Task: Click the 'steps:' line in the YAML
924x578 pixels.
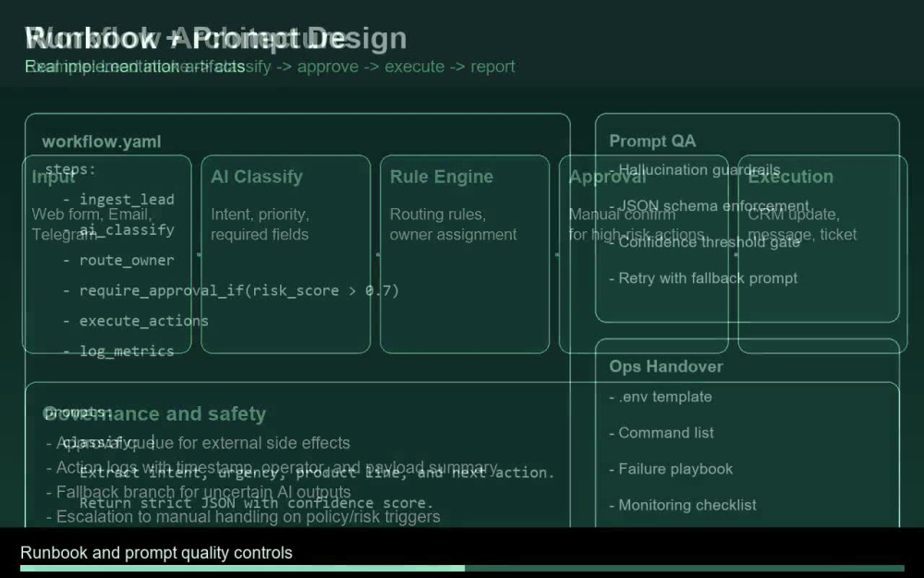Action: (x=69, y=169)
